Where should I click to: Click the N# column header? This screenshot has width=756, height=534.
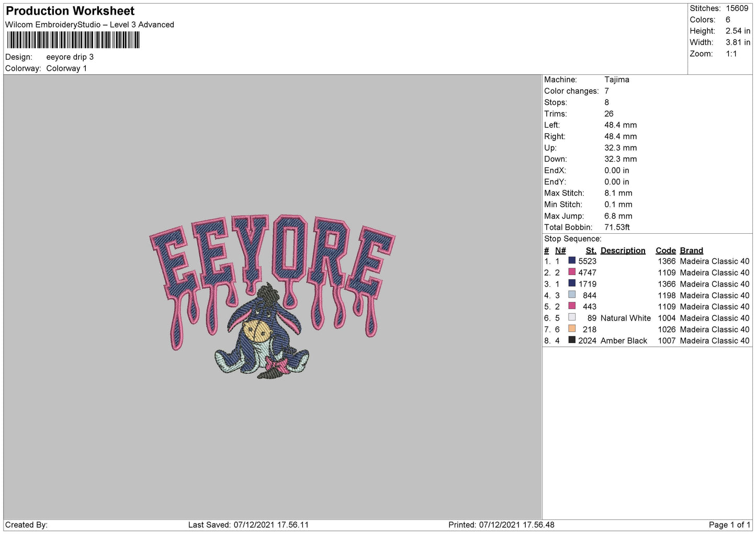560,251
